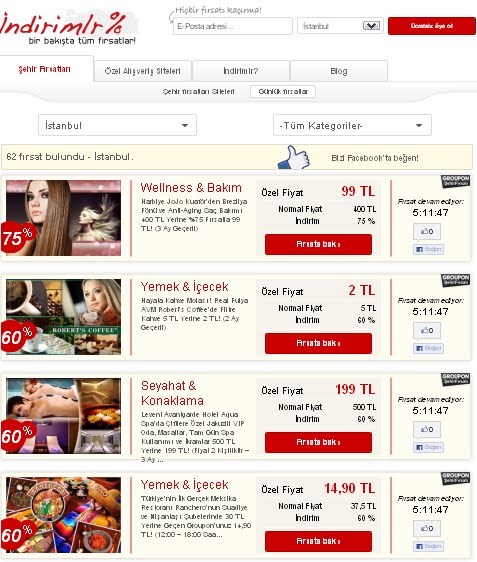Click Facebook Beğen on Wellness & Bakım deal
Screen dimensions: 477x562
[429, 249]
